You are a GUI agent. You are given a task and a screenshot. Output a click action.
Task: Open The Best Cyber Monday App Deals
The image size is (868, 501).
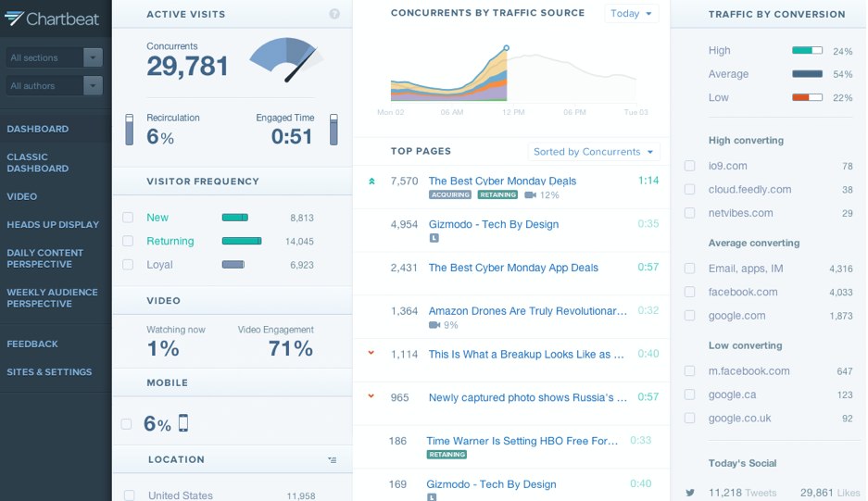pyautogui.click(x=513, y=268)
